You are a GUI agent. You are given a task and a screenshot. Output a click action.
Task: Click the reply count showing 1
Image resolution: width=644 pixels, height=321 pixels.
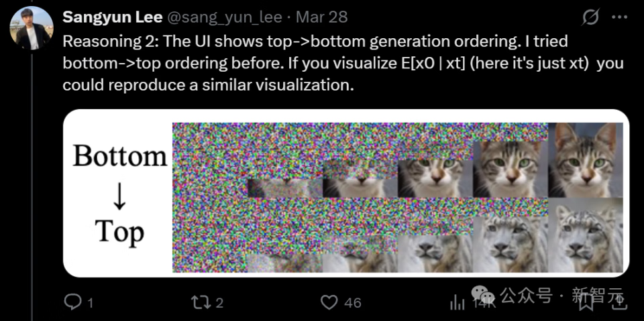click(90, 304)
